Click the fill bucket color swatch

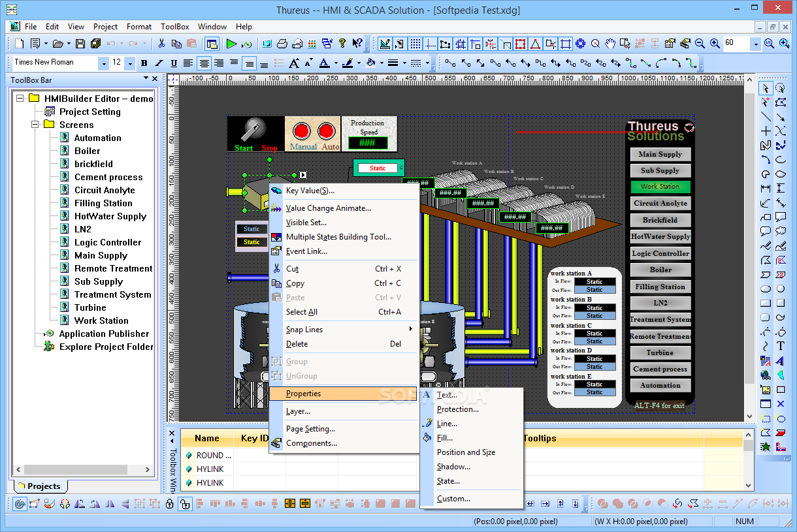tap(370, 63)
